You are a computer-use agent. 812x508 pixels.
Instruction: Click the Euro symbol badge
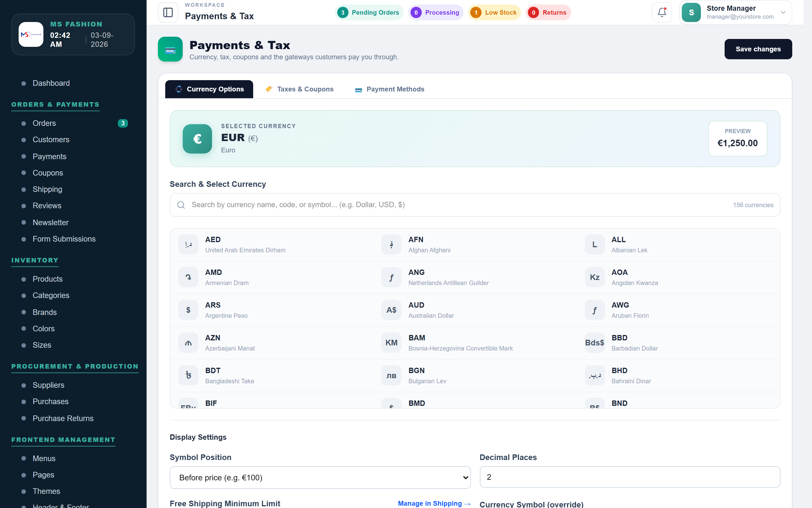[x=197, y=139]
